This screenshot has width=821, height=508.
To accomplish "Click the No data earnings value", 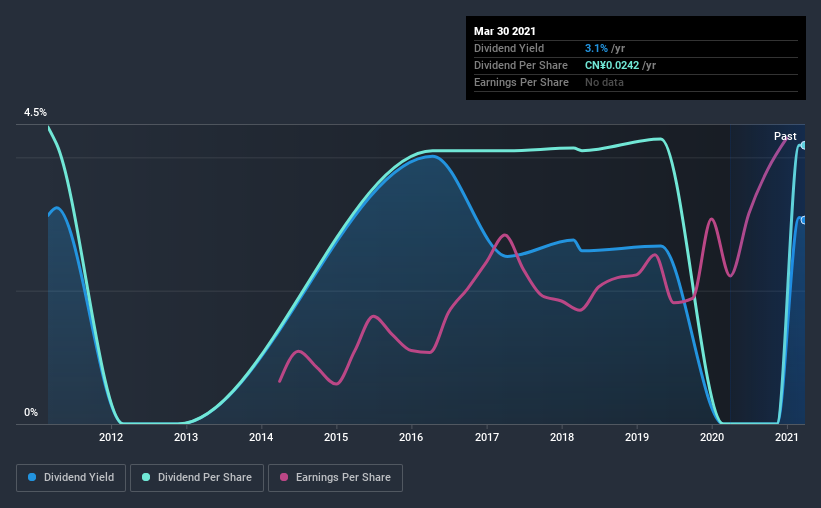I will click(604, 82).
